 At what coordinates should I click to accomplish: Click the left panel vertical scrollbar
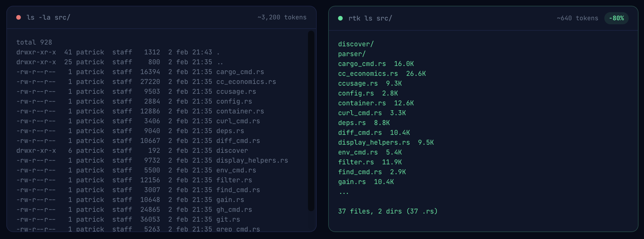tap(311, 121)
